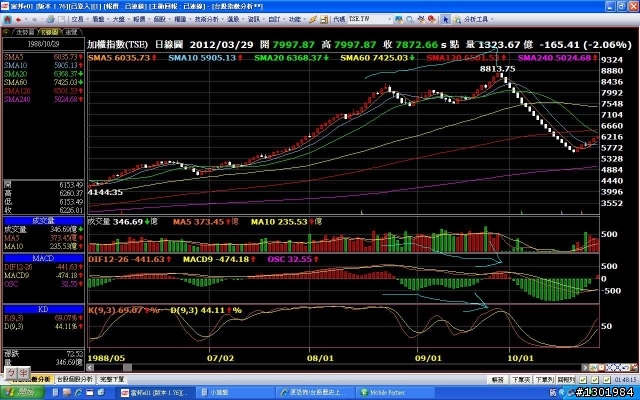Click the Internet Explorer quick launch icon
The height and width of the screenshot is (400, 640).
coord(78,393)
